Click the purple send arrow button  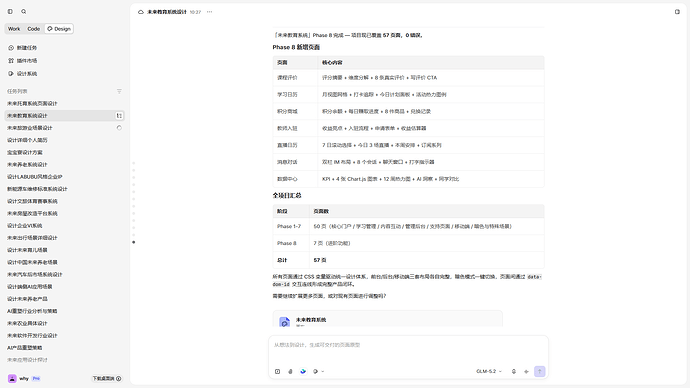pyautogui.click(x=540, y=371)
